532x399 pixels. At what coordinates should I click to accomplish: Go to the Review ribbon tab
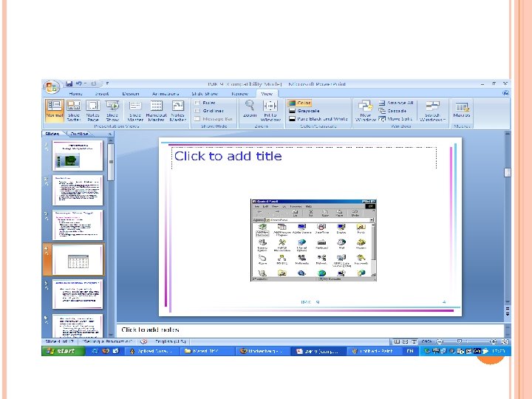(240, 94)
